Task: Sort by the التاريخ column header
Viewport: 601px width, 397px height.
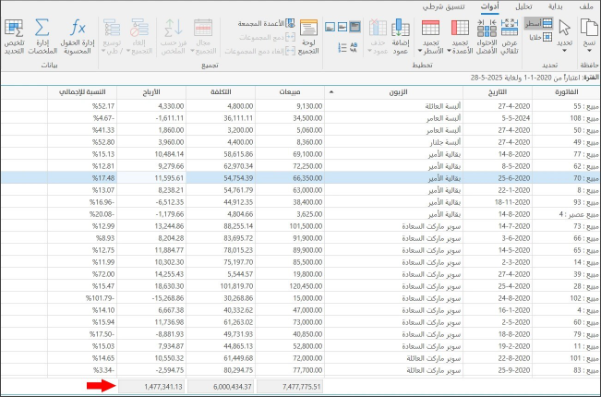Action: click(498, 92)
